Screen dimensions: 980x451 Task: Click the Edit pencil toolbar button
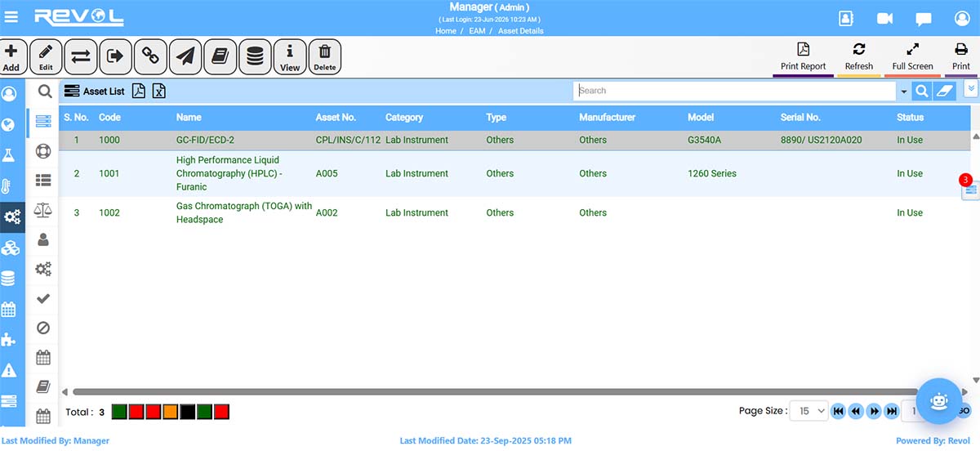tap(46, 57)
